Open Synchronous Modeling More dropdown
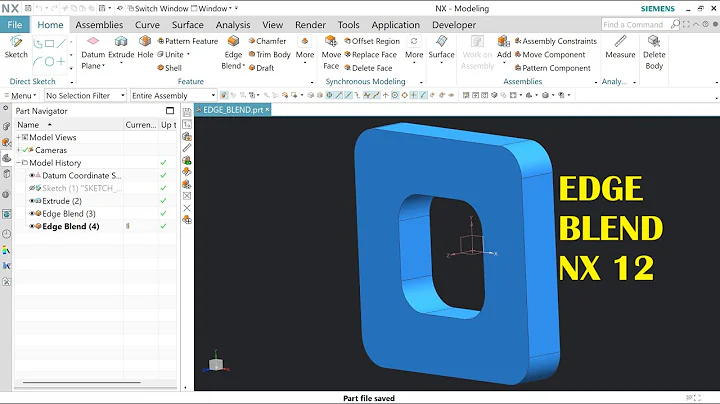The width and height of the screenshot is (720, 404). [414, 48]
